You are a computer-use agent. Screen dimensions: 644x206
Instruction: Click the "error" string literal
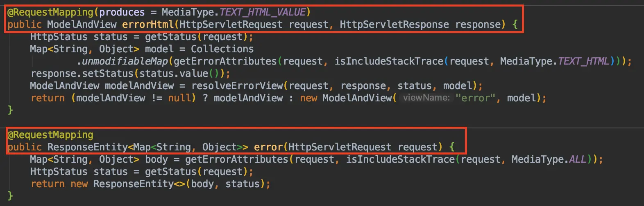(x=476, y=98)
